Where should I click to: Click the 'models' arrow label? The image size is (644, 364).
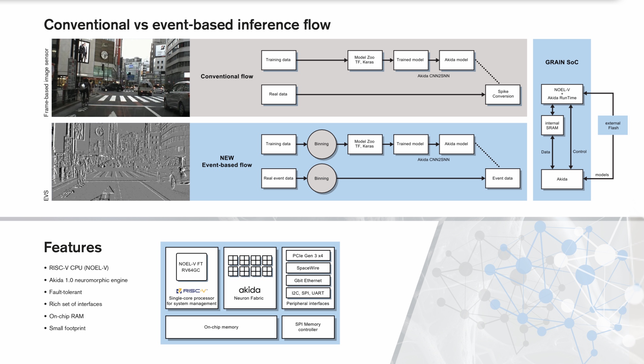[602, 175]
